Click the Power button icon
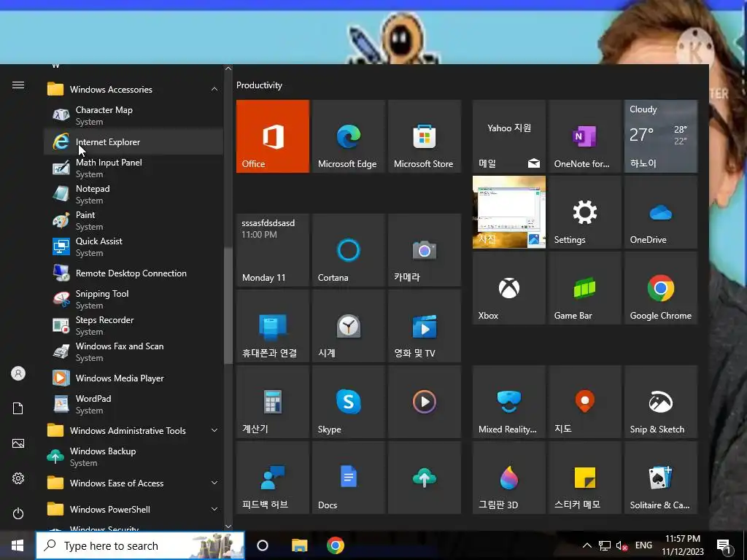 click(18, 513)
